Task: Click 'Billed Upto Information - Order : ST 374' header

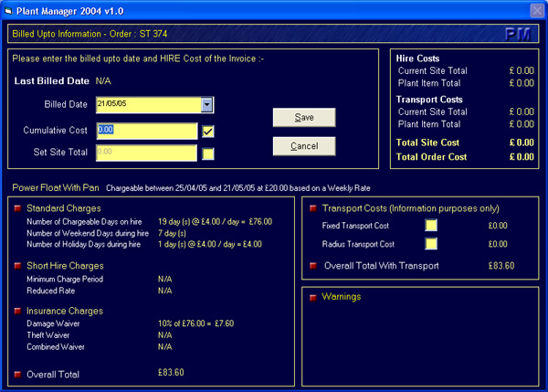Action: [x=90, y=34]
